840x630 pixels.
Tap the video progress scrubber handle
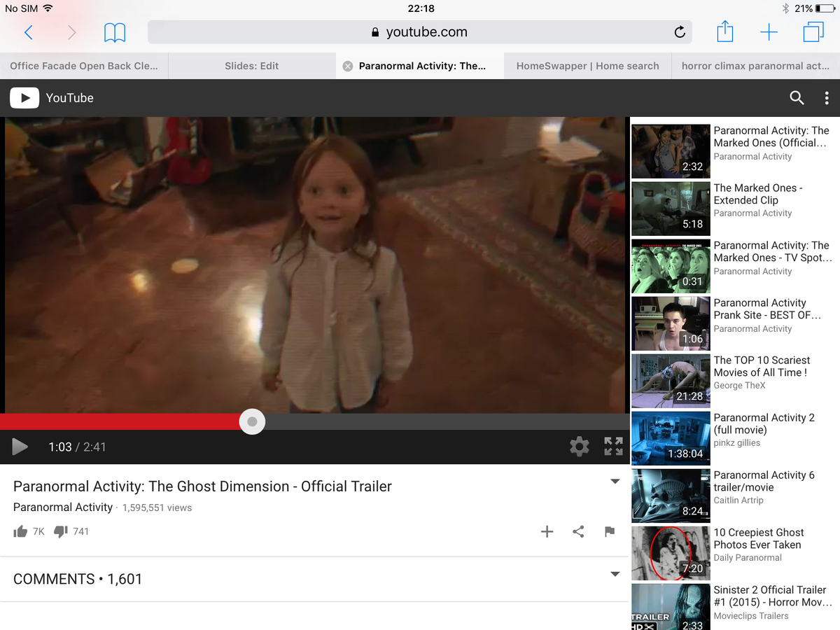[252, 421]
